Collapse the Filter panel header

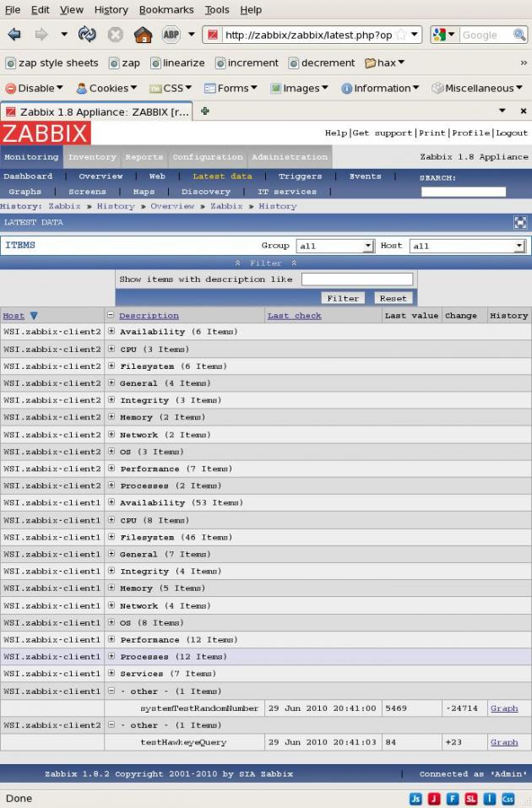(x=265, y=263)
